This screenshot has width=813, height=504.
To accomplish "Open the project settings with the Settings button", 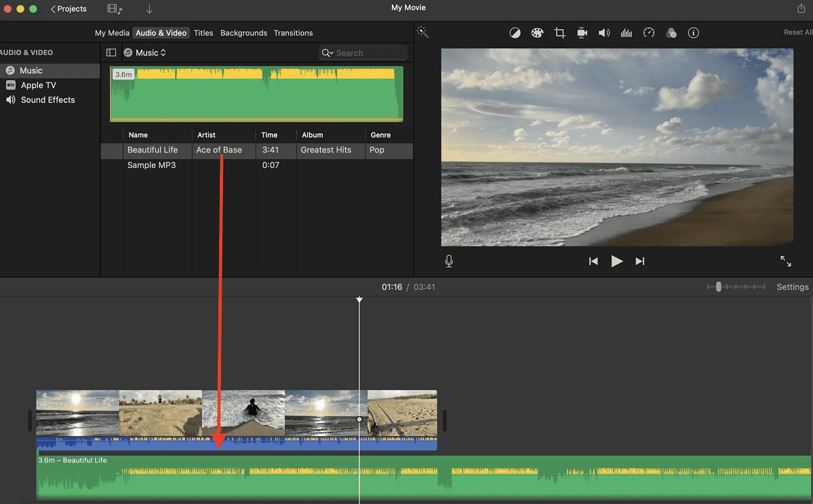I will (x=791, y=287).
